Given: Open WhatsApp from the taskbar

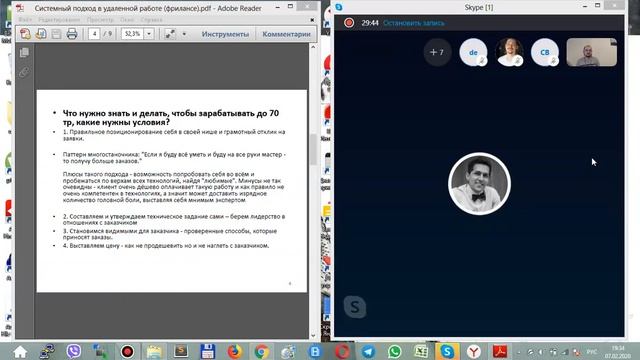Looking at the screenshot, I should [395, 351].
